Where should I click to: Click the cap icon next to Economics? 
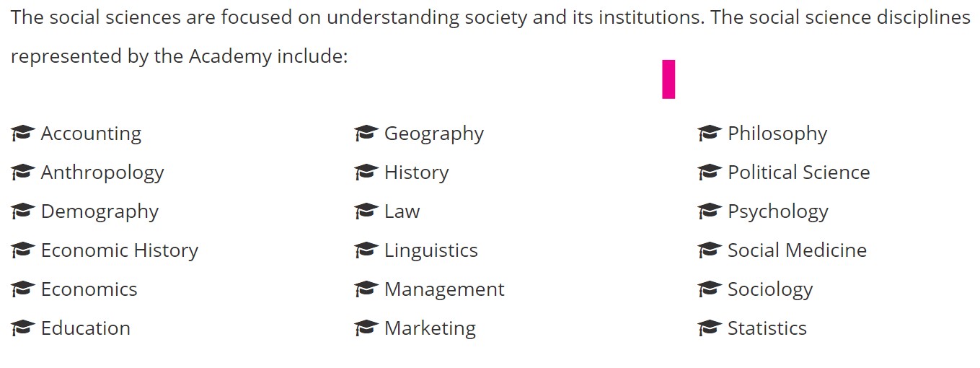[23, 289]
